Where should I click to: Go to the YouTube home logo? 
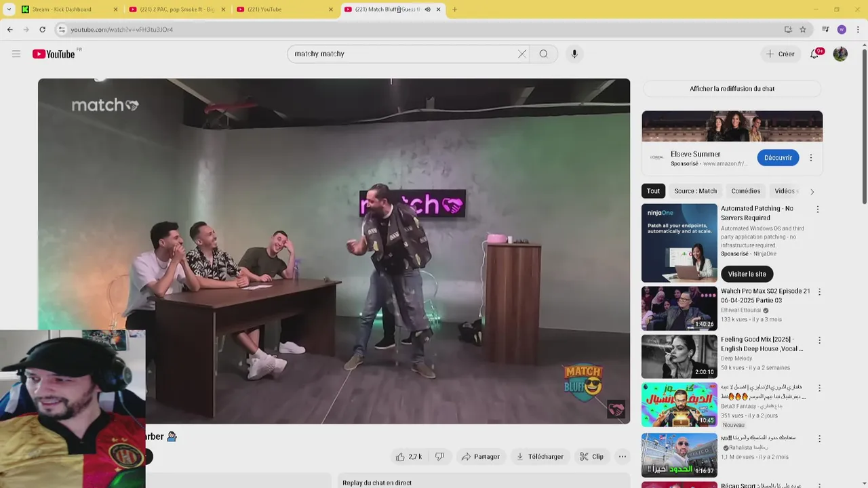tap(54, 54)
